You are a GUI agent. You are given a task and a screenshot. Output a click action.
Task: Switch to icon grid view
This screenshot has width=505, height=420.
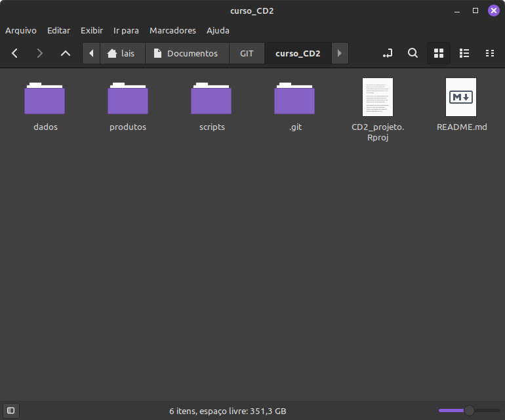coord(439,53)
